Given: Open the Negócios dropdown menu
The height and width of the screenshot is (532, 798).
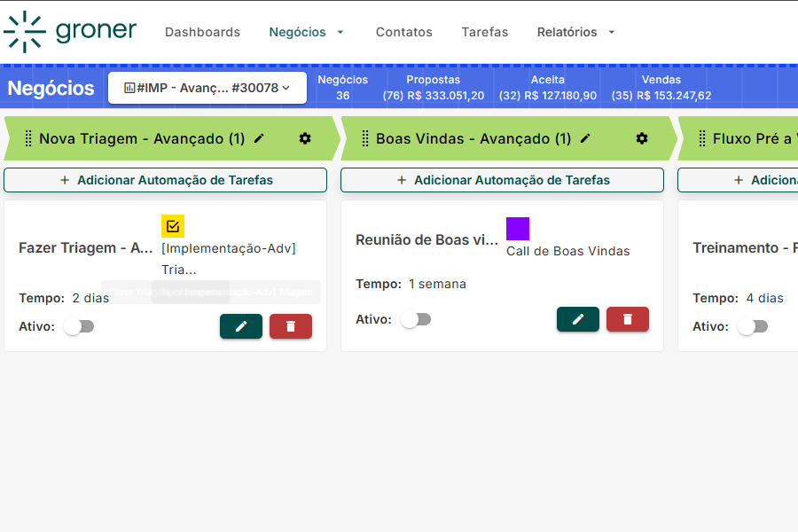Looking at the screenshot, I should point(306,31).
